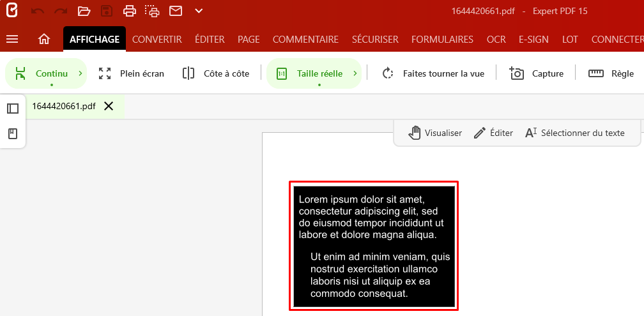Expand the quick access toolbar chevron
This screenshot has height=316, width=644.
(x=199, y=11)
